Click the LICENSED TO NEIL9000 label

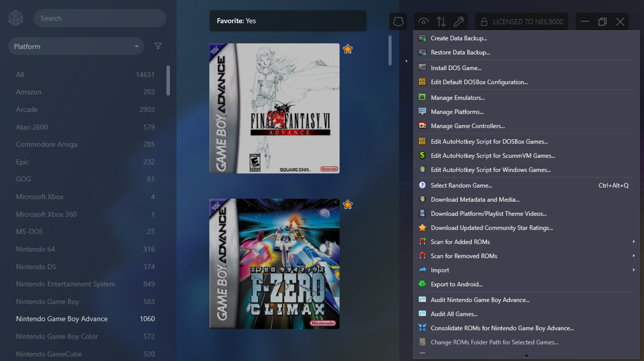528,22
